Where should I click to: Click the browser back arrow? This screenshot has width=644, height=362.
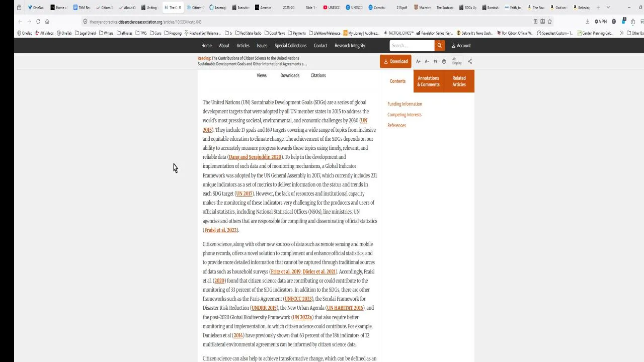[x=20, y=22]
